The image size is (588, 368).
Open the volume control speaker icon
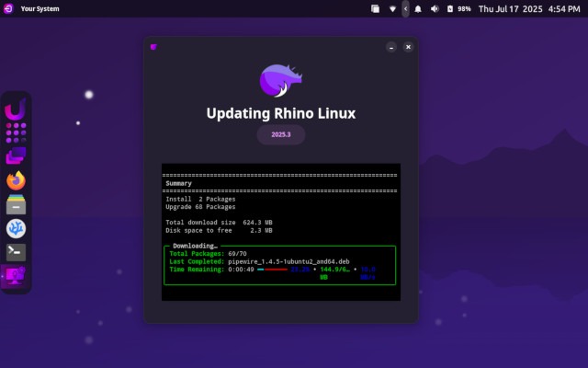(x=435, y=8)
